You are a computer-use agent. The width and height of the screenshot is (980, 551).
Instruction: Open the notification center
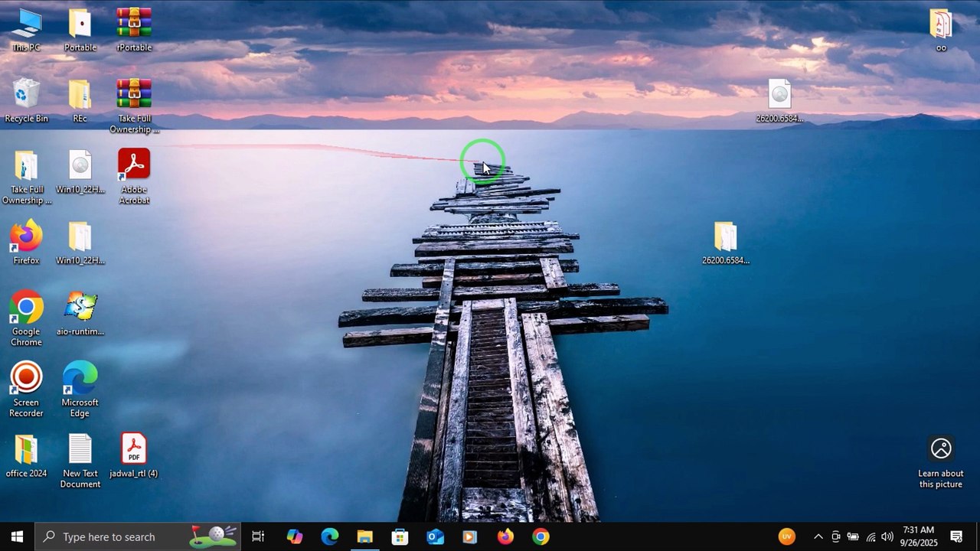(956, 536)
